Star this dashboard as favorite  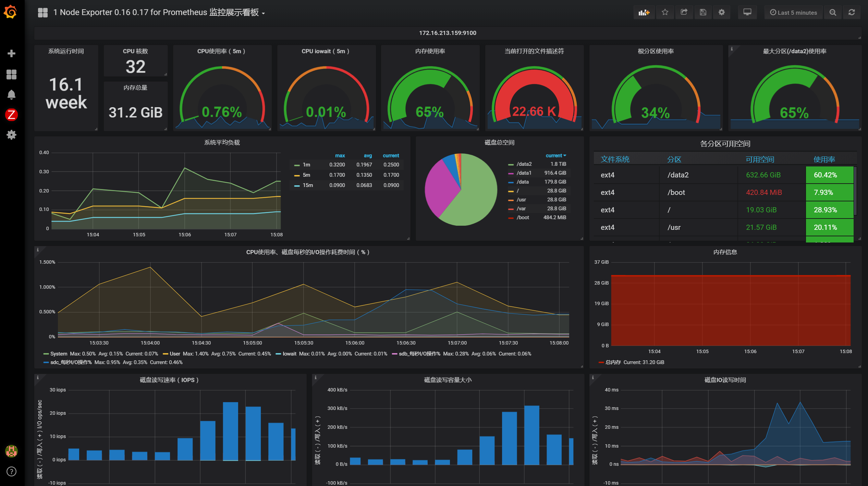665,13
